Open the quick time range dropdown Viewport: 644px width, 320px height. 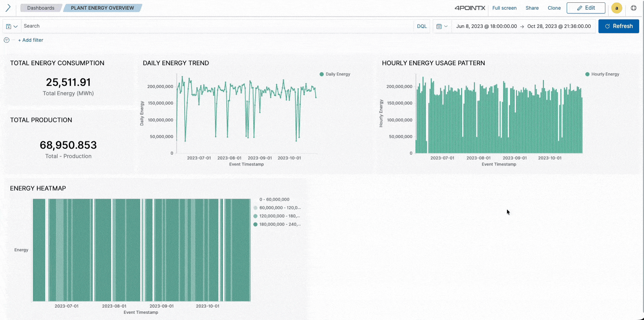446,26
